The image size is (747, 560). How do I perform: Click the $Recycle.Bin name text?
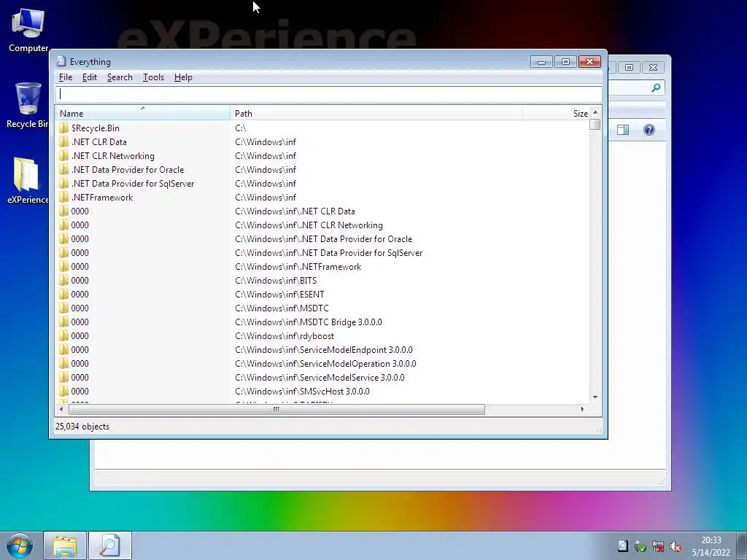[96, 128]
